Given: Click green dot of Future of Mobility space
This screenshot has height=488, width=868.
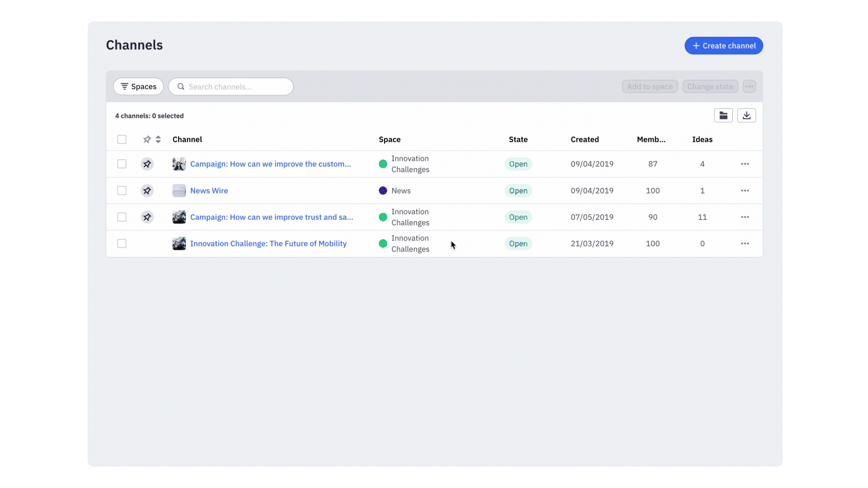Looking at the screenshot, I should [x=383, y=244].
